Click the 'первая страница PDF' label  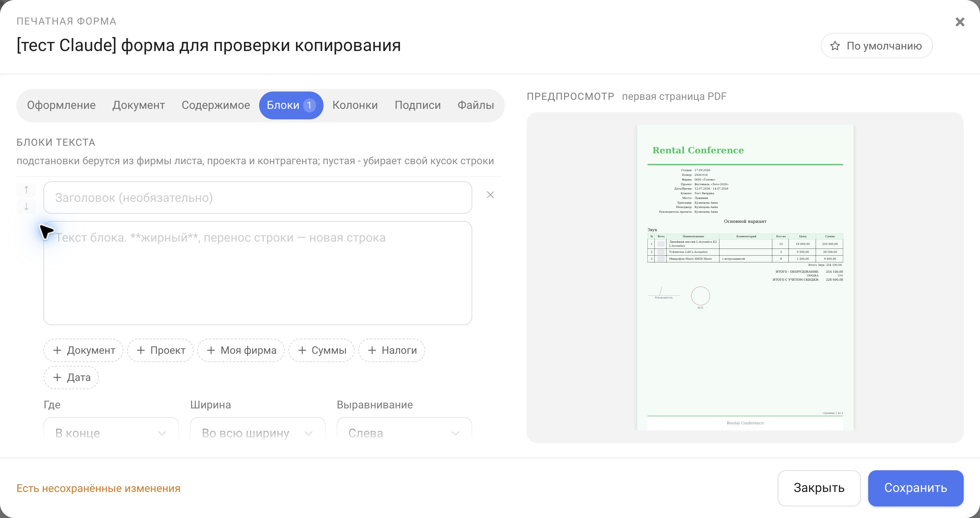click(674, 97)
